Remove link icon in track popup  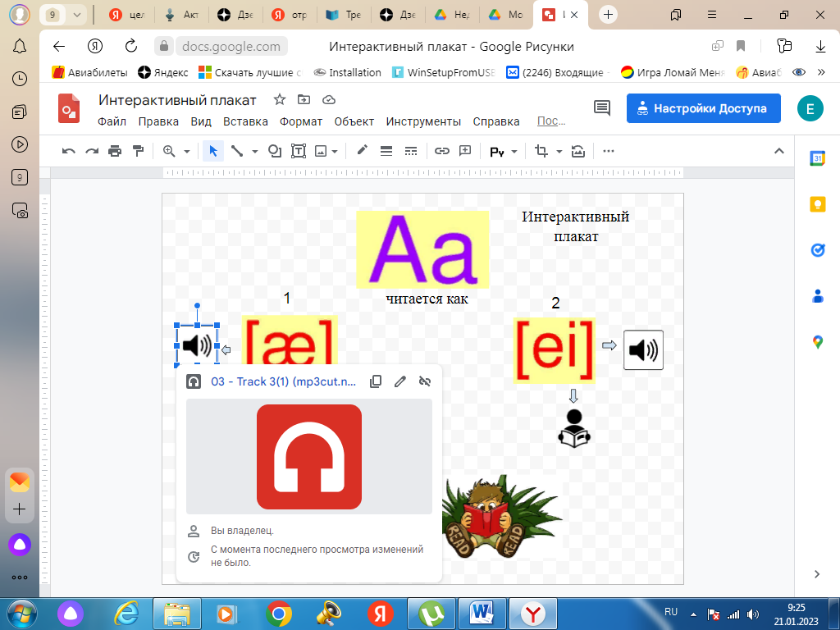tap(425, 381)
